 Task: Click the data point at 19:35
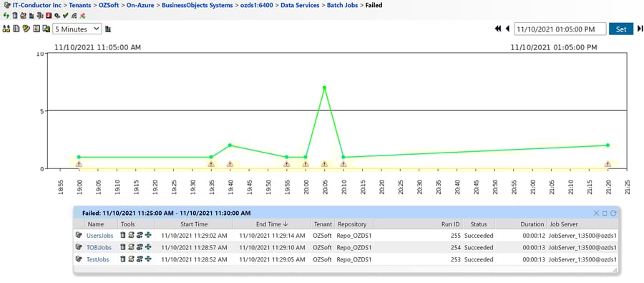[211, 157]
